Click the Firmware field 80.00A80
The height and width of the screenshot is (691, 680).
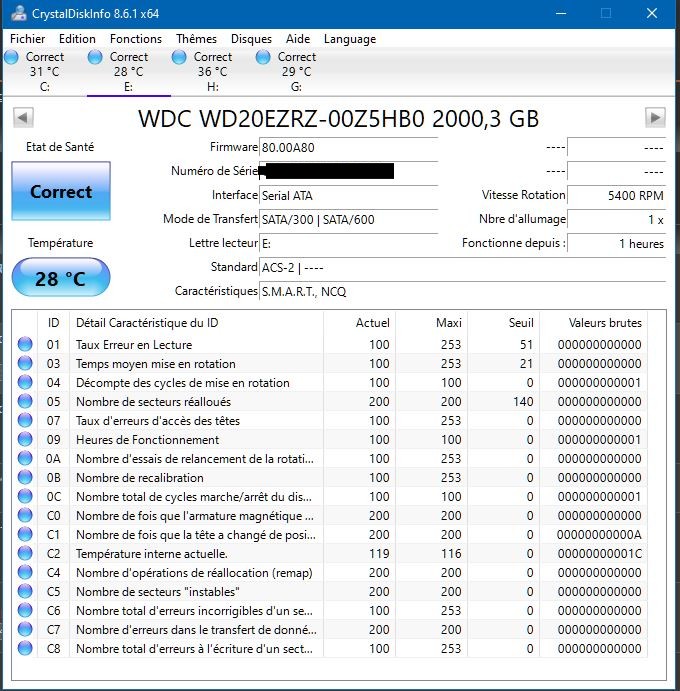(349, 147)
